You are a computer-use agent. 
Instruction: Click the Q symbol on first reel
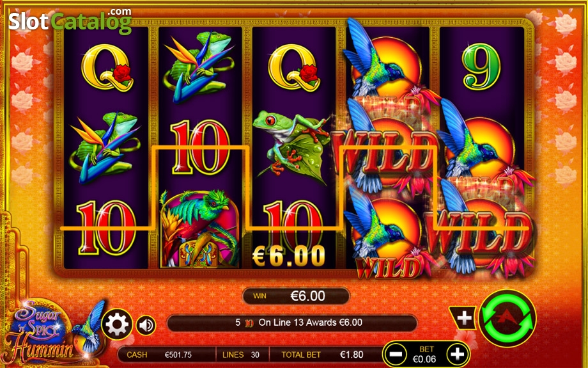pyautogui.click(x=107, y=68)
